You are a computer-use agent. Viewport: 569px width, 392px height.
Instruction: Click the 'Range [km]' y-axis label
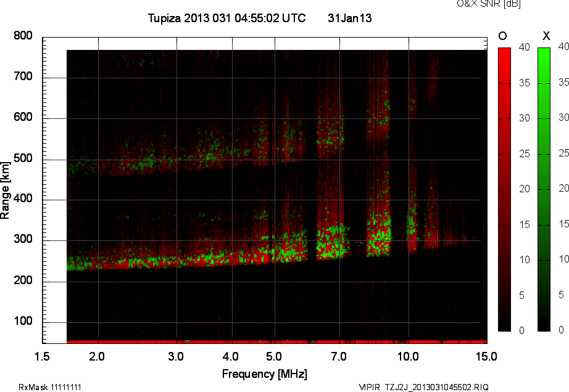[x=5, y=190]
